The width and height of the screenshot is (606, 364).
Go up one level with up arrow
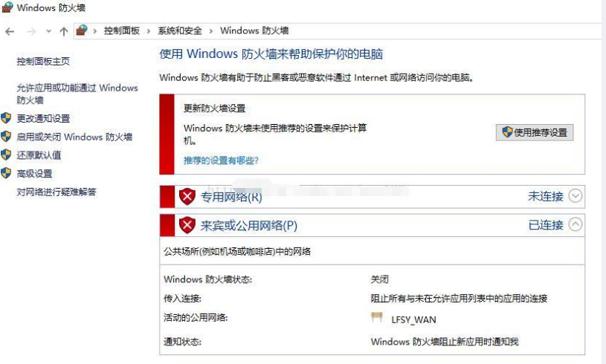[x=64, y=31]
